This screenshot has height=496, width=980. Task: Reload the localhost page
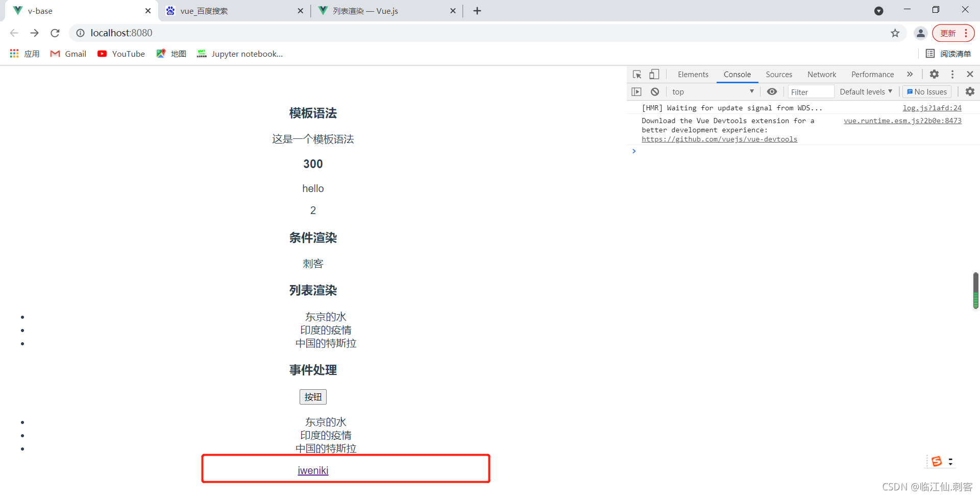55,33
